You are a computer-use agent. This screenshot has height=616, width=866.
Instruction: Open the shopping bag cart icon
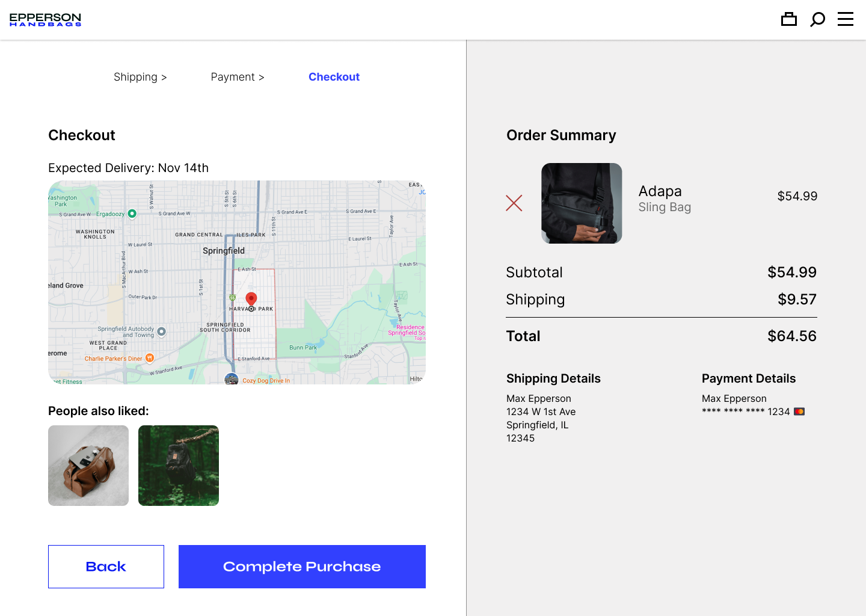789,19
